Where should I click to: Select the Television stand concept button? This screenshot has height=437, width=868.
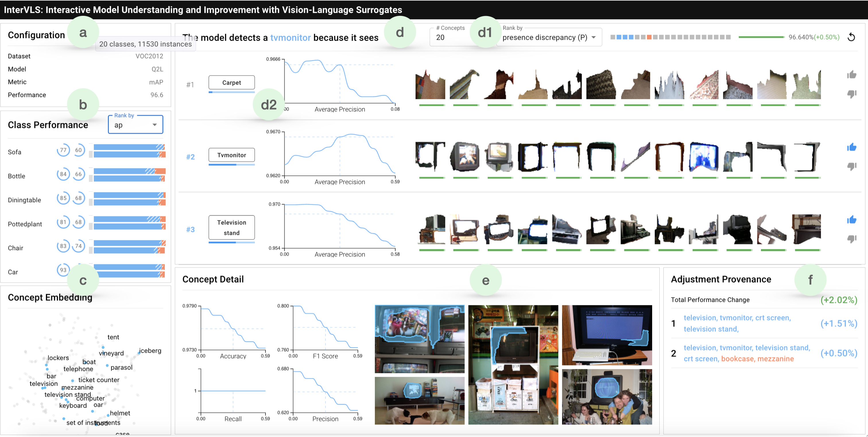[231, 227]
